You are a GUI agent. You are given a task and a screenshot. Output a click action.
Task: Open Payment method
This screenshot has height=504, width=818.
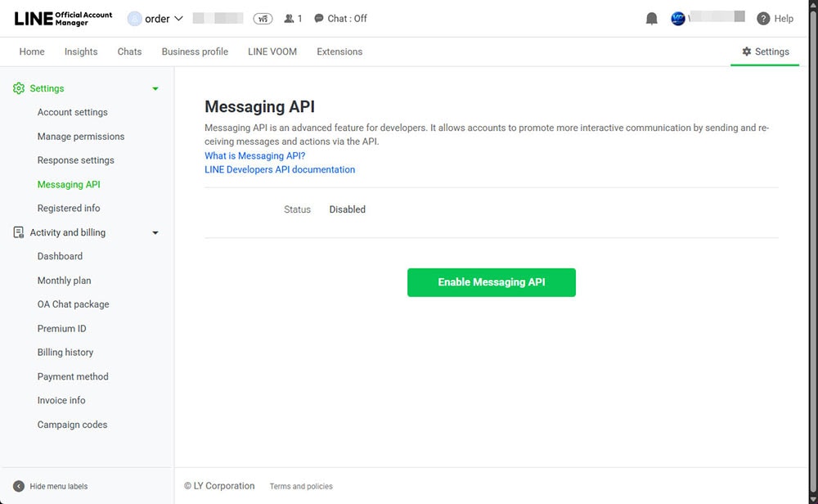tap(73, 376)
